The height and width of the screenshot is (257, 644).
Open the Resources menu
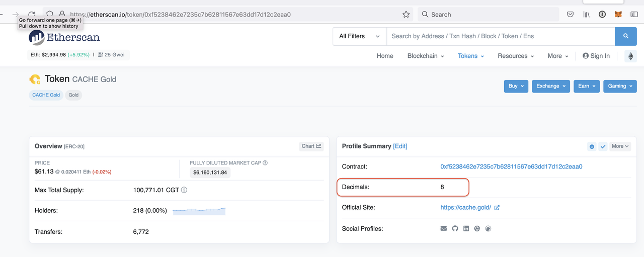point(516,56)
